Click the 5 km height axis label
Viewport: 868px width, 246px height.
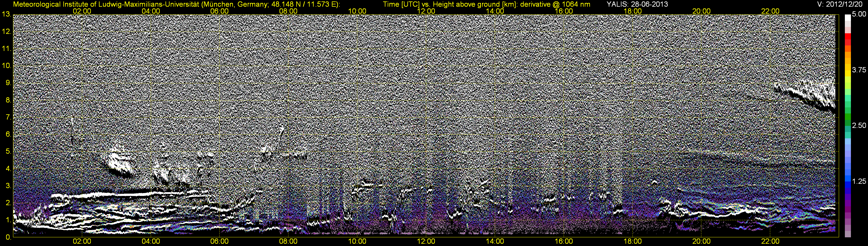tap(8, 151)
